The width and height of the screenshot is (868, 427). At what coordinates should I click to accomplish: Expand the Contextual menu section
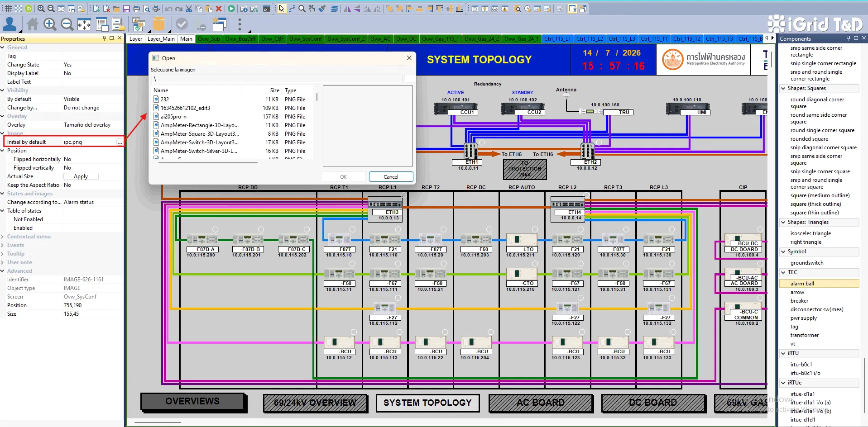[x=3, y=237]
